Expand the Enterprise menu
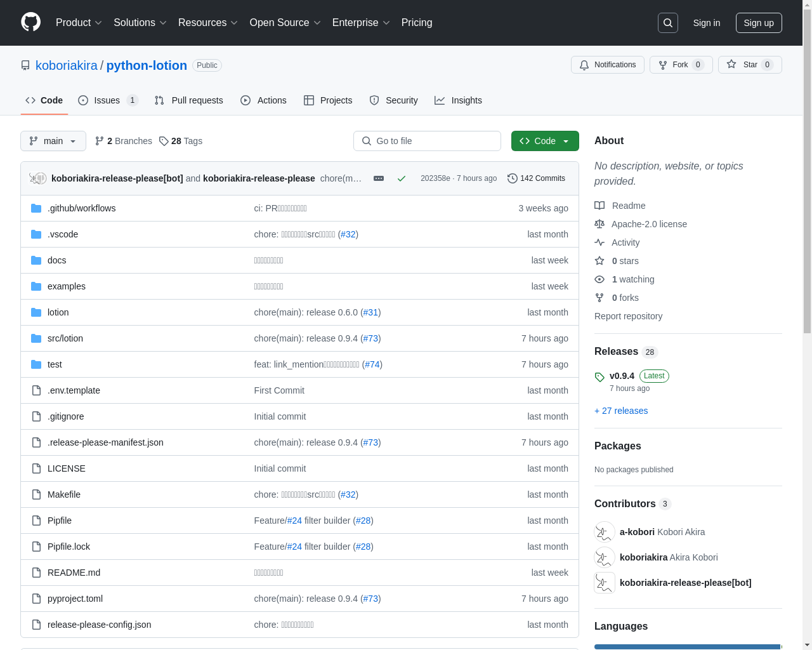812x650 pixels. point(361,23)
